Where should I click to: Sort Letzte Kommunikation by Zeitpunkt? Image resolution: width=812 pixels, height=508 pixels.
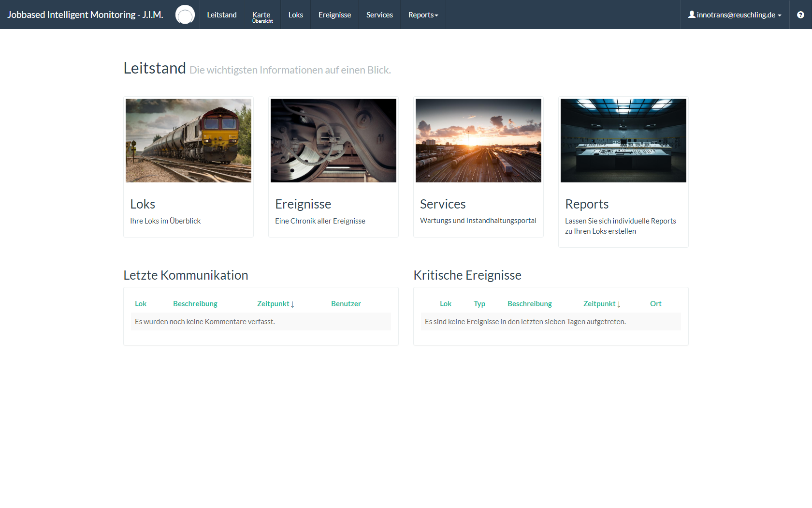tap(273, 304)
